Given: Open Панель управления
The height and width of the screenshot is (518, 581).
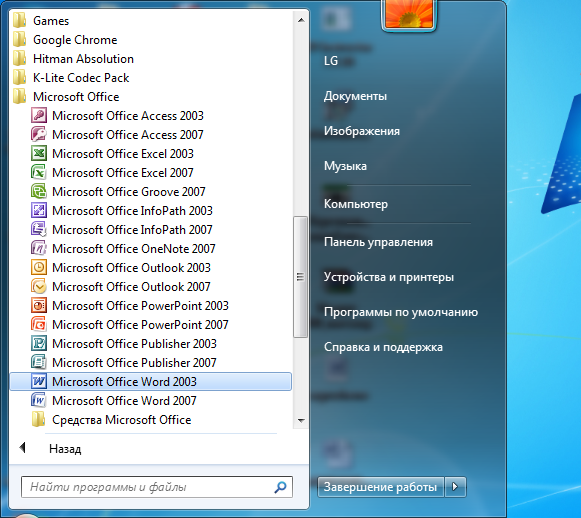Looking at the screenshot, I should click(x=378, y=242).
